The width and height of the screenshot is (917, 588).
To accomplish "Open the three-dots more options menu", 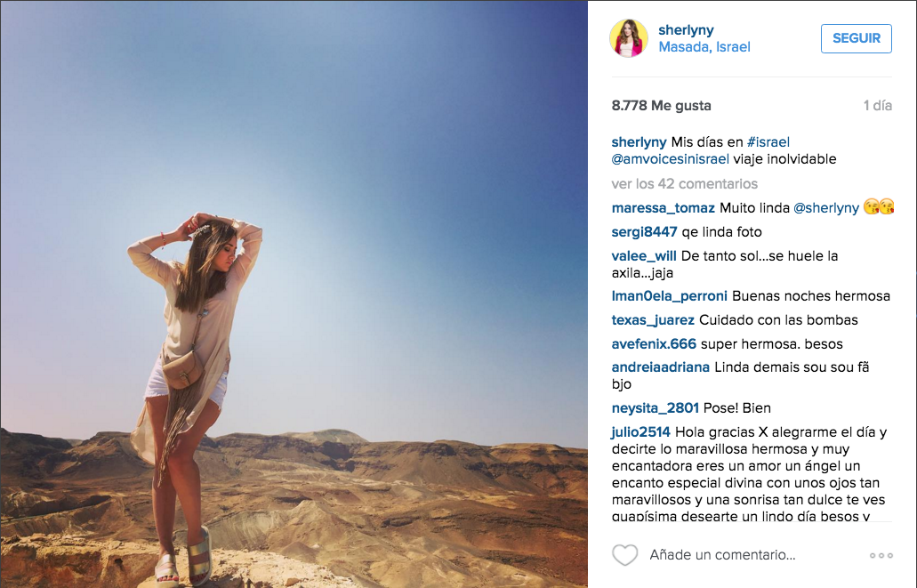I will tap(881, 555).
